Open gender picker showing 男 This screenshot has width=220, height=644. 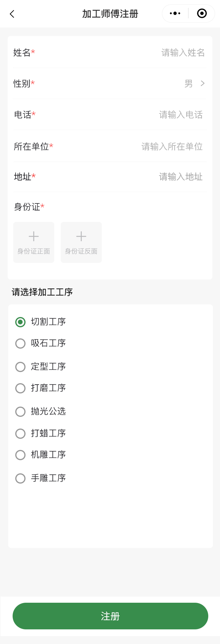pyautogui.click(x=189, y=84)
